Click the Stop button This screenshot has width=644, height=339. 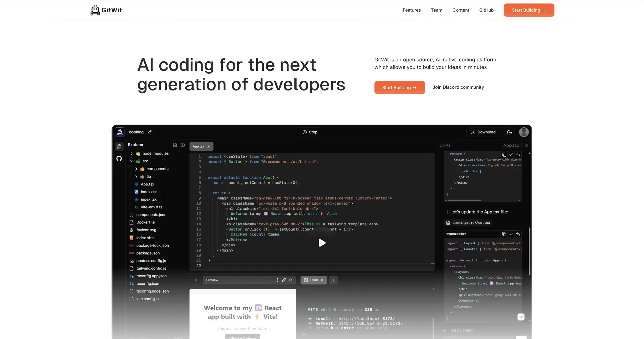pyautogui.click(x=310, y=132)
